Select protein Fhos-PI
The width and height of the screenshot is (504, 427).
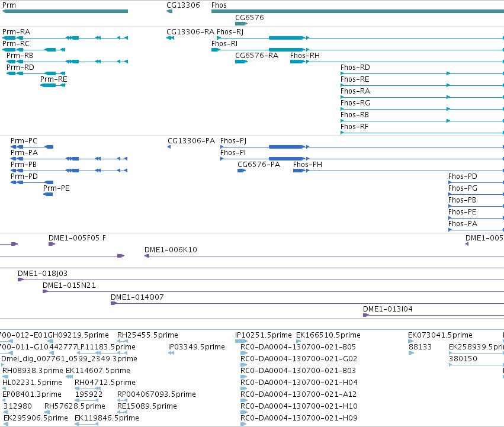(x=362, y=159)
